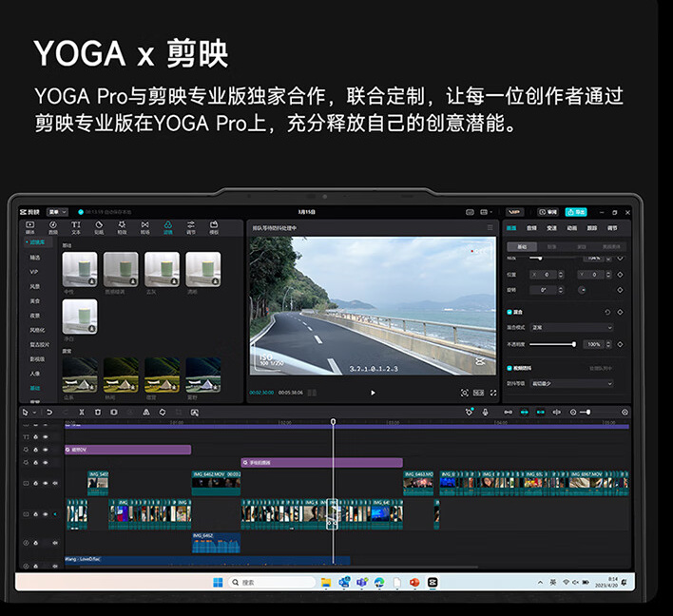Add keyframe for opacity
This screenshot has width=673, height=616.
620,344
